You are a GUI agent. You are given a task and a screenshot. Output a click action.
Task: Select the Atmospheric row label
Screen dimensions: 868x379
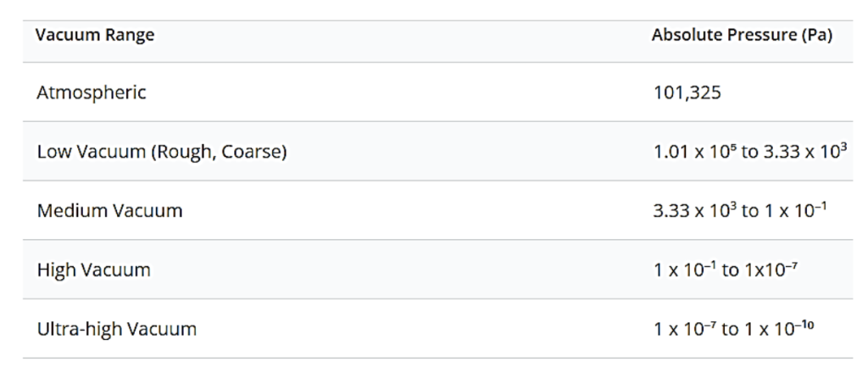(91, 92)
